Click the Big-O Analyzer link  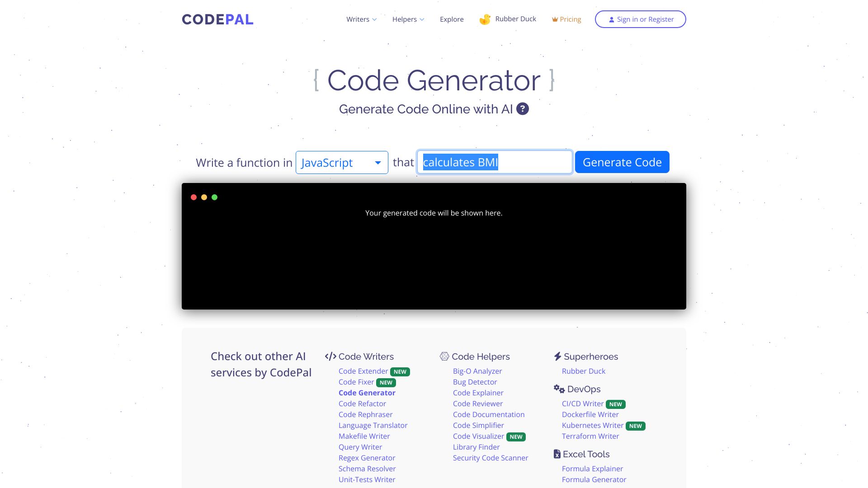(477, 371)
